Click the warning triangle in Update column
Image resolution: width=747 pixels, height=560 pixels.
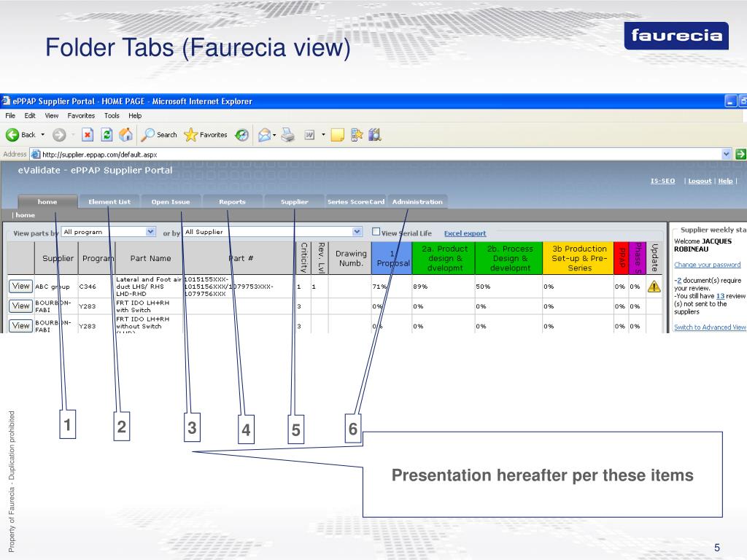pyautogui.click(x=654, y=286)
